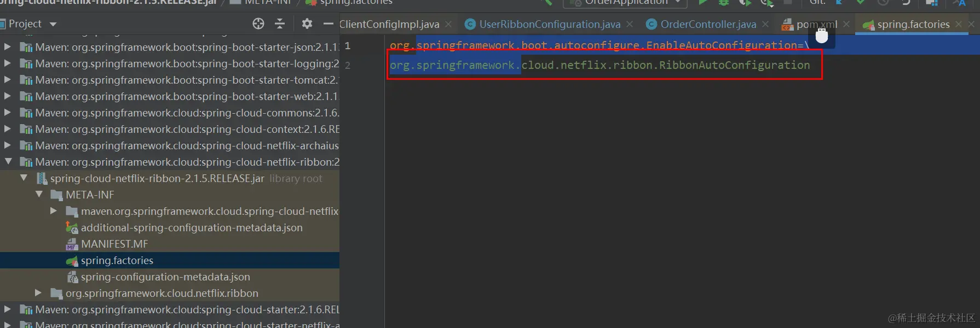The image size is (980, 328).
Task: Expand spring-cloud-commons Maven library
Action: [x=8, y=113]
